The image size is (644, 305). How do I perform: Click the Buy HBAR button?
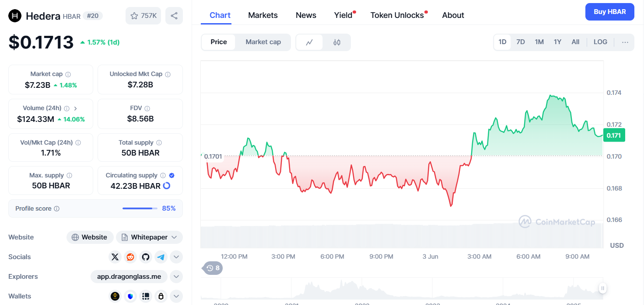[x=609, y=12]
